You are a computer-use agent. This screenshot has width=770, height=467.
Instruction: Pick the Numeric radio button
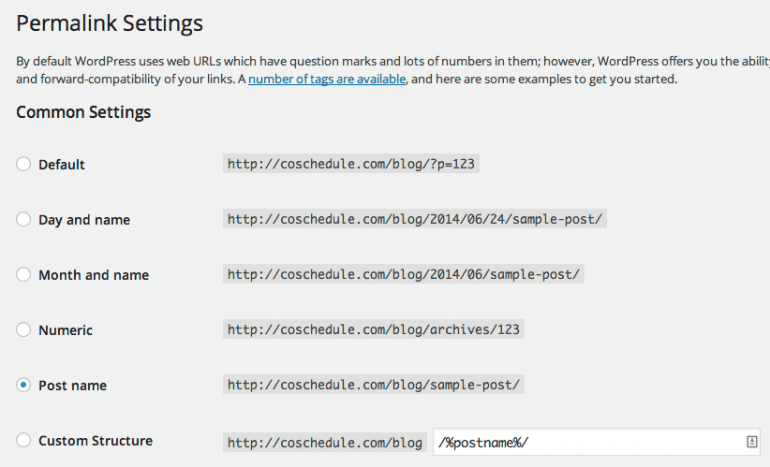(x=24, y=329)
